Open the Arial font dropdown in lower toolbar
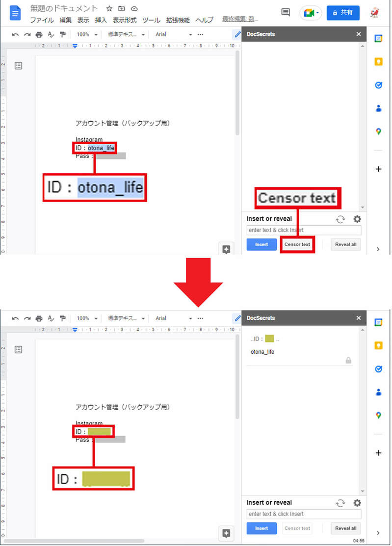 [174, 318]
